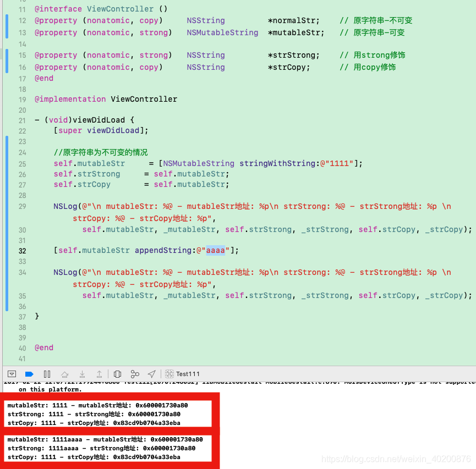Image resolution: width=476 pixels, height=469 pixels.
Task: Click the green comment on line 24
Action: click(101, 152)
